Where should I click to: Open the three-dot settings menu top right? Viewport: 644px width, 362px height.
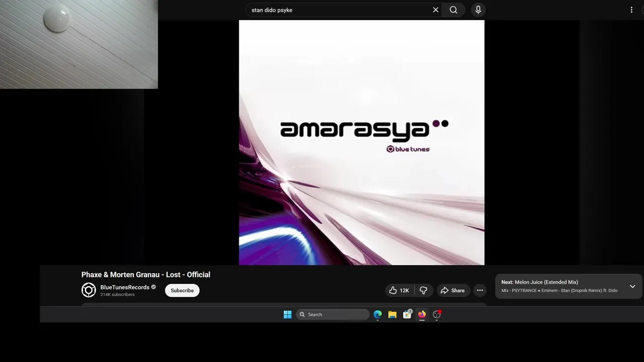pyautogui.click(x=631, y=10)
